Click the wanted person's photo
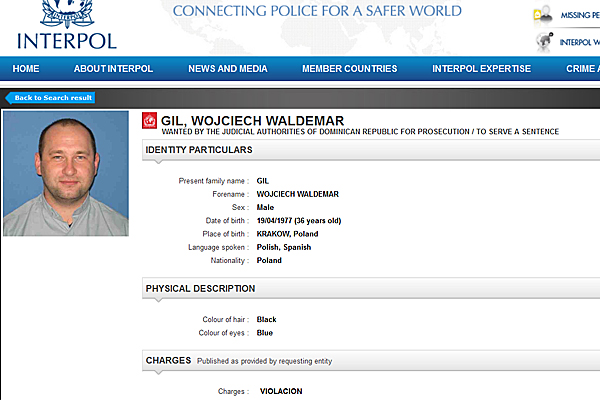 click(x=66, y=173)
